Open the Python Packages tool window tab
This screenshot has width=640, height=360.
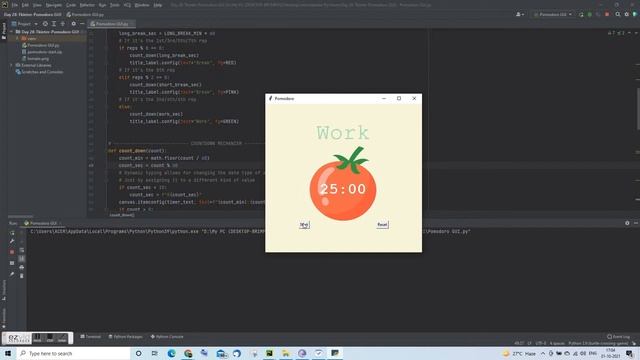coord(125,337)
